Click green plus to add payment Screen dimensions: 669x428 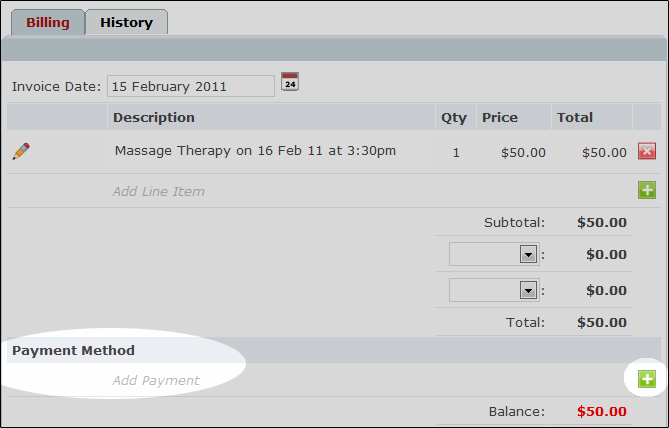pyautogui.click(x=647, y=379)
